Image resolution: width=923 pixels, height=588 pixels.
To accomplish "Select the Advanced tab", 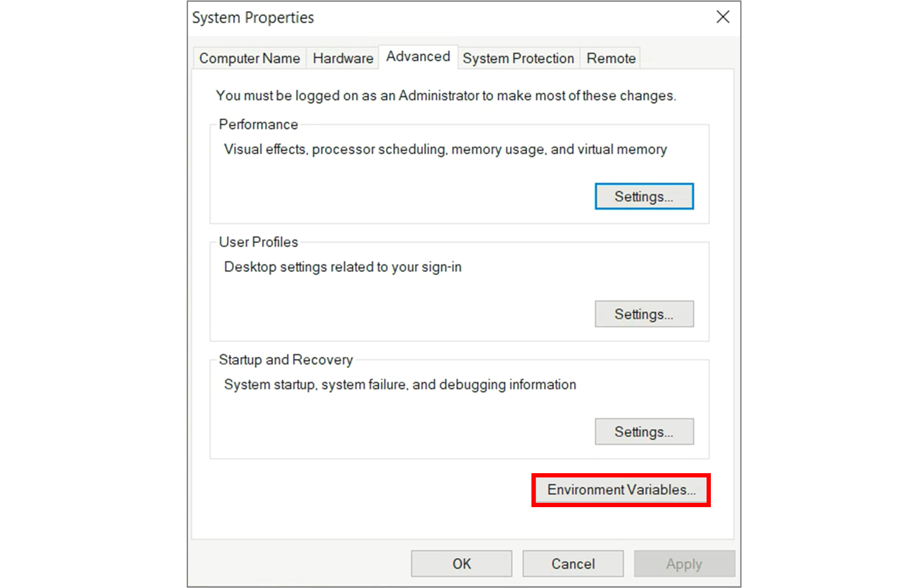I will 418,57.
